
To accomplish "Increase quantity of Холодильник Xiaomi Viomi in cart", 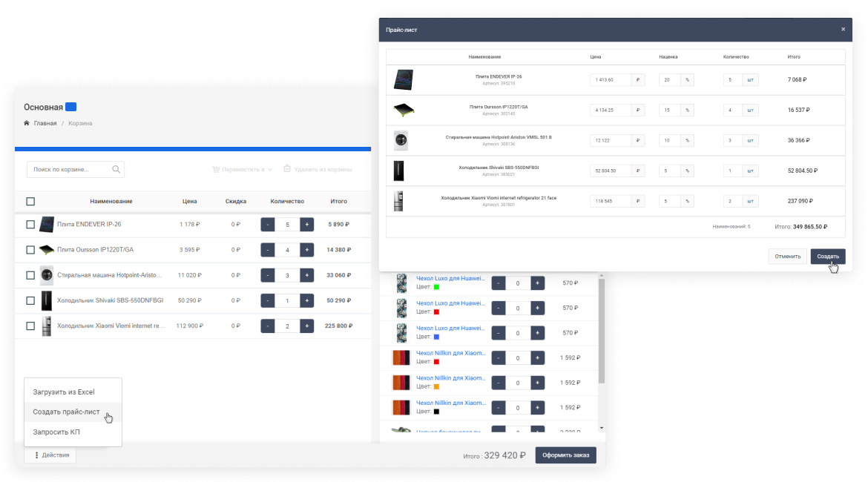I will tap(306, 326).
